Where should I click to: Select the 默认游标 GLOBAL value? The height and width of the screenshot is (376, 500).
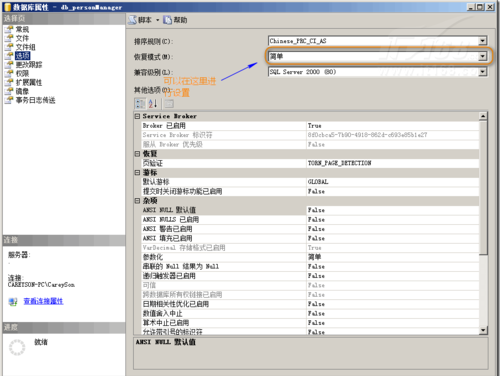pyautogui.click(x=393, y=182)
